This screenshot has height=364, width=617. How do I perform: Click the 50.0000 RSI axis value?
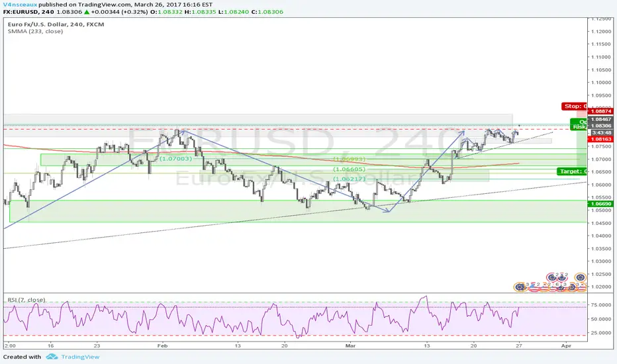coord(601,319)
